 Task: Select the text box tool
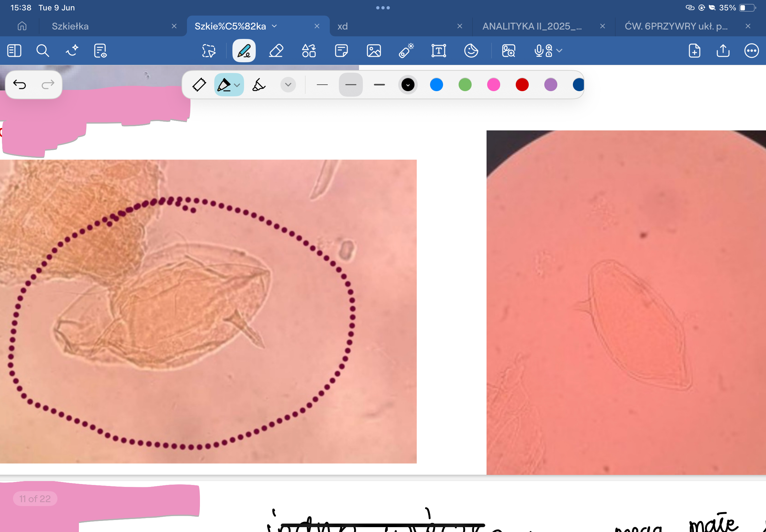439,51
